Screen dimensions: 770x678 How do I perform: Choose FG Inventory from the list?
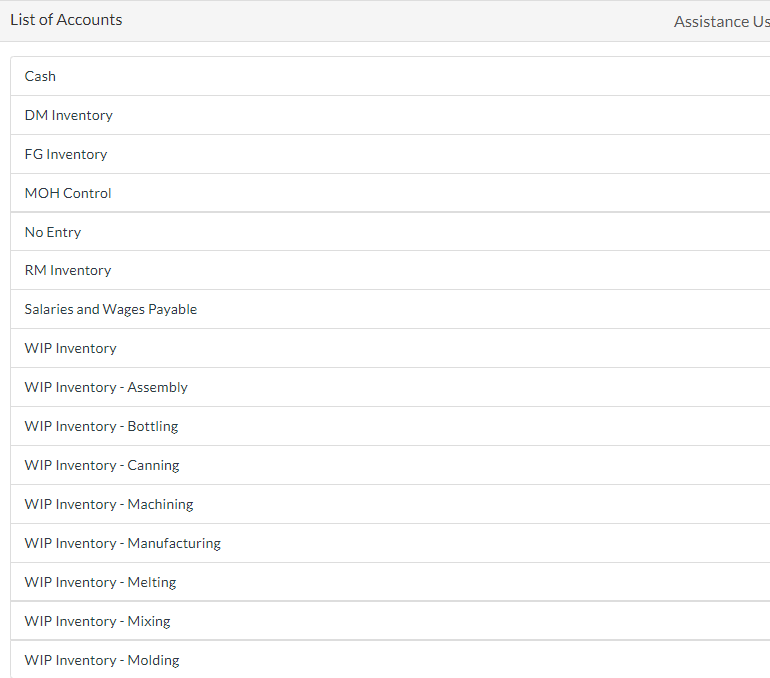coord(390,154)
